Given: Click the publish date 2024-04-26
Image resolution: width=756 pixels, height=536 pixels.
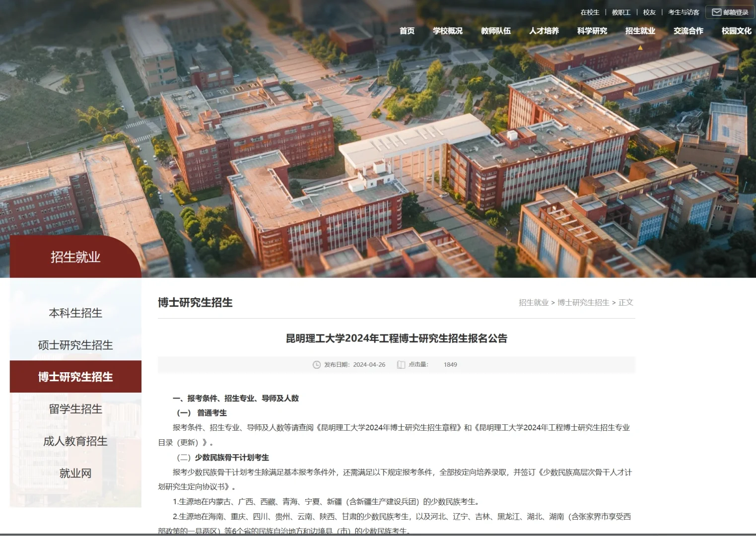Looking at the screenshot, I should pos(369,365).
